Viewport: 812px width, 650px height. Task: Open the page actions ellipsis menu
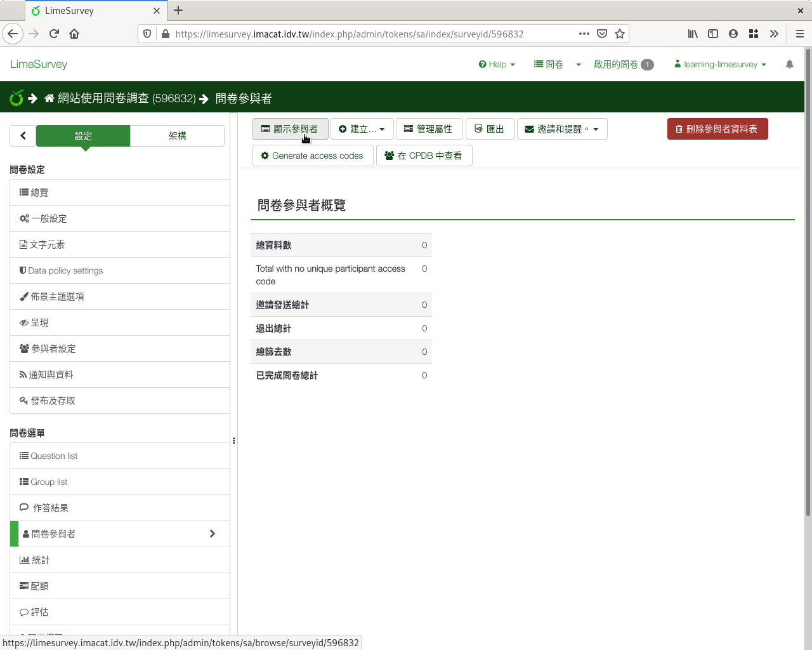584,34
